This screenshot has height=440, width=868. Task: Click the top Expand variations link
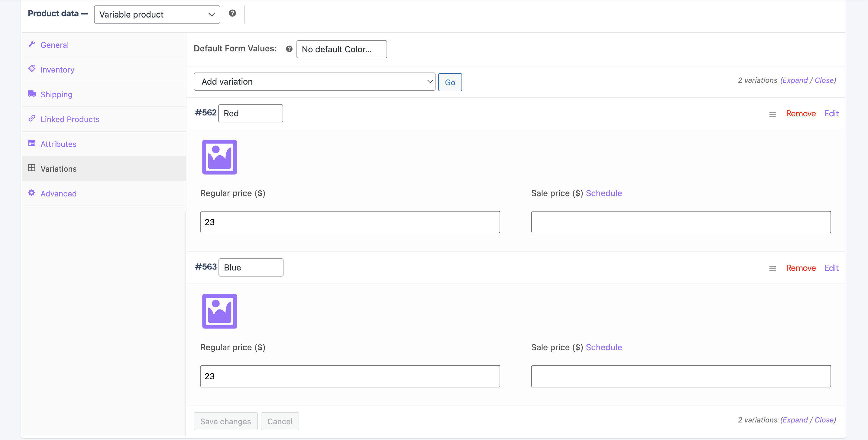point(795,80)
